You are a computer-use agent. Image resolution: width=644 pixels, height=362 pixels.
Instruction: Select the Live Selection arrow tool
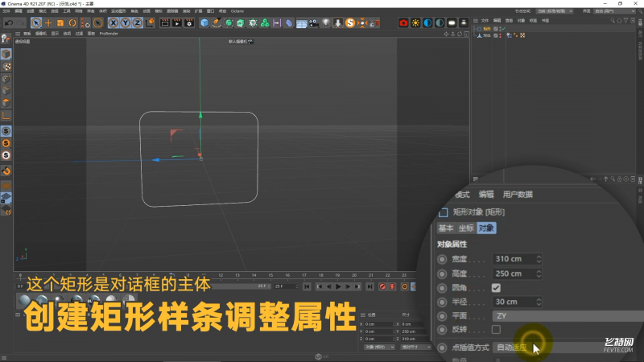(x=36, y=23)
